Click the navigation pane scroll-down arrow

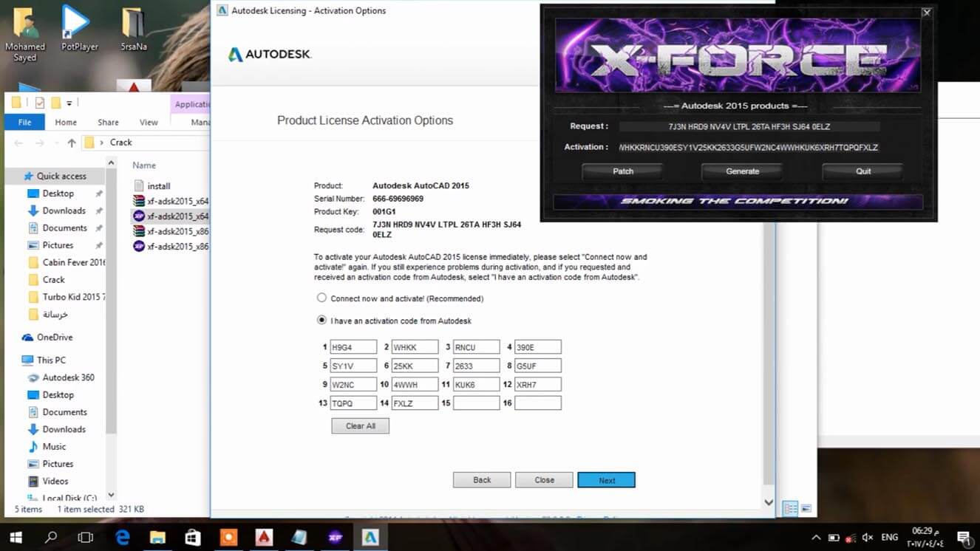[112, 496]
